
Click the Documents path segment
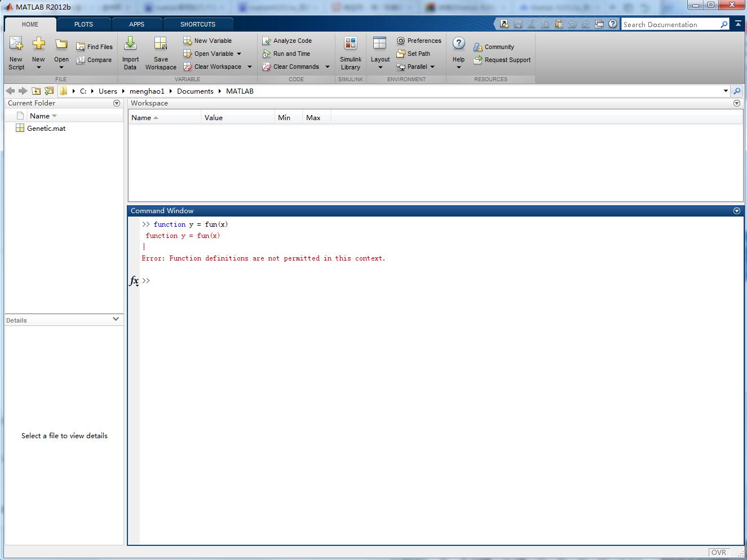tap(195, 91)
